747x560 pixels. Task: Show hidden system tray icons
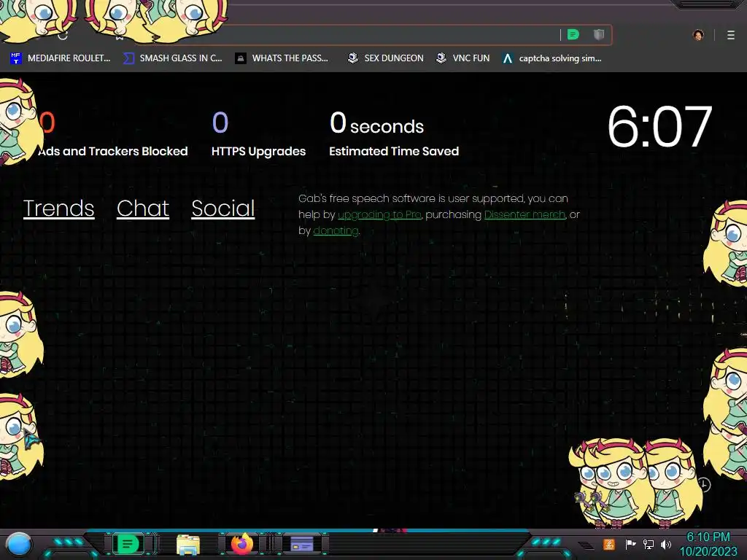pyautogui.click(x=586, y=545)
